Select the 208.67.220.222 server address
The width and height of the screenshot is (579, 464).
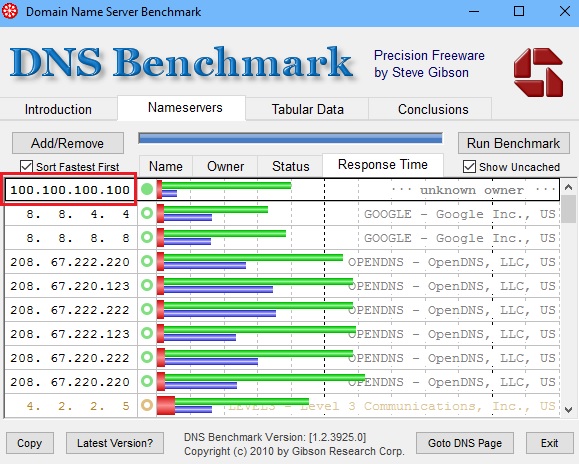tap(70, 358)
